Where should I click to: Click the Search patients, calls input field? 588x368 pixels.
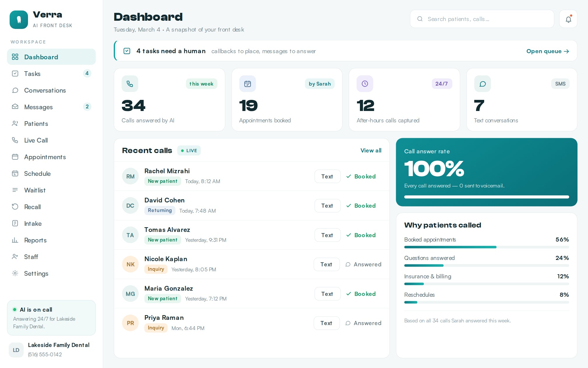pos(482,19)
